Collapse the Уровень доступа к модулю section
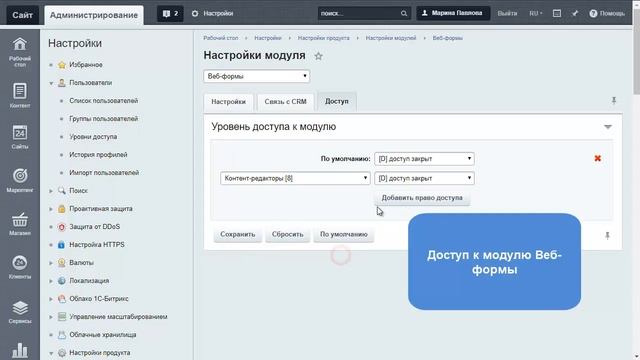The image size is (640, 360). (x=608, y=127)
